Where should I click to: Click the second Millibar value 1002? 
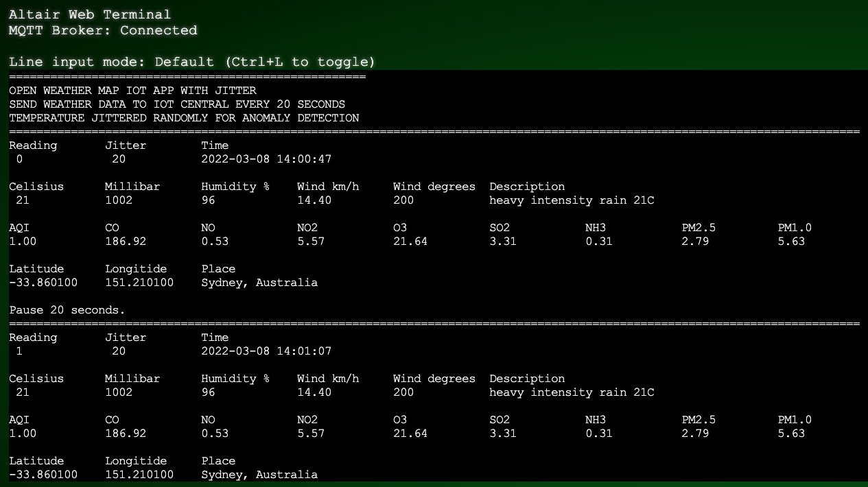pyautogui.click(x=119, y=392)
